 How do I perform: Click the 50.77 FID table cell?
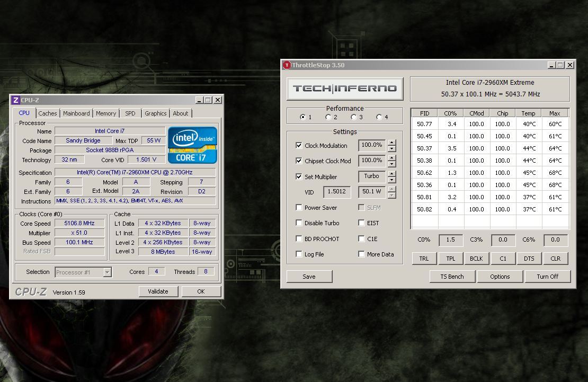pos(424,124)
